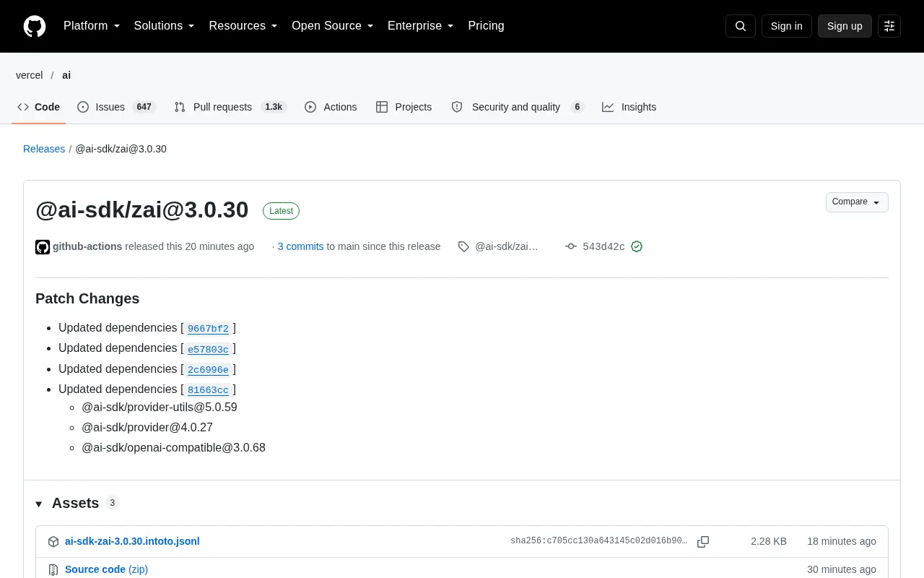Open commit 9667bf2
Viewport: 924px width, 578px height.
coord(208,329)
